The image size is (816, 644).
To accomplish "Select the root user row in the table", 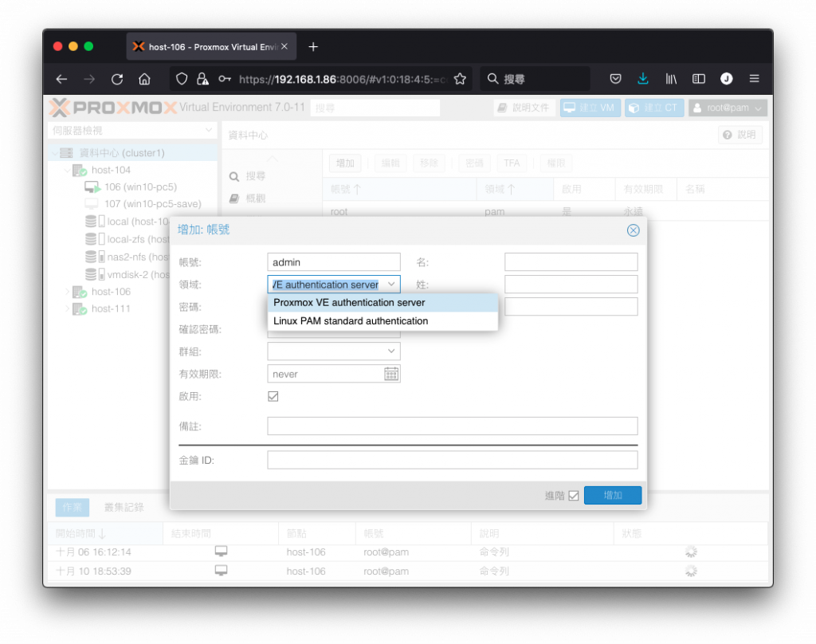I will pyautogui.click(x=545, y=211).
